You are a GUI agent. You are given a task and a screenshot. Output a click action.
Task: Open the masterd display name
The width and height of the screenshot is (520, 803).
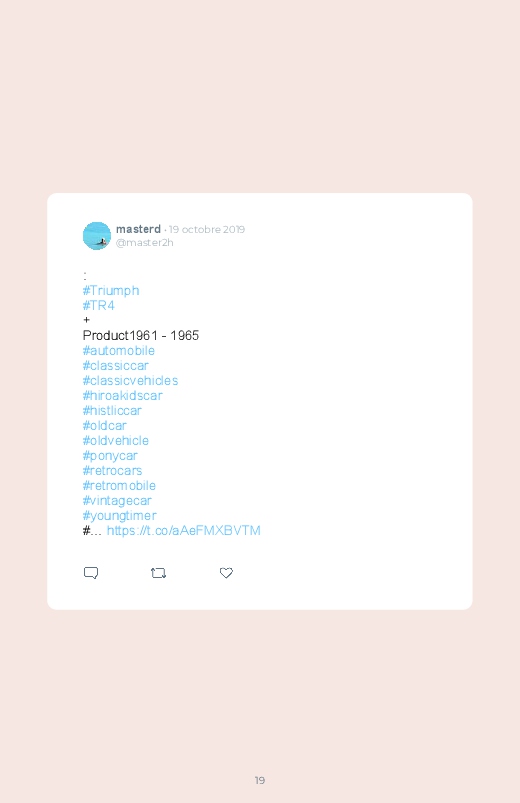tap(138, 229)
